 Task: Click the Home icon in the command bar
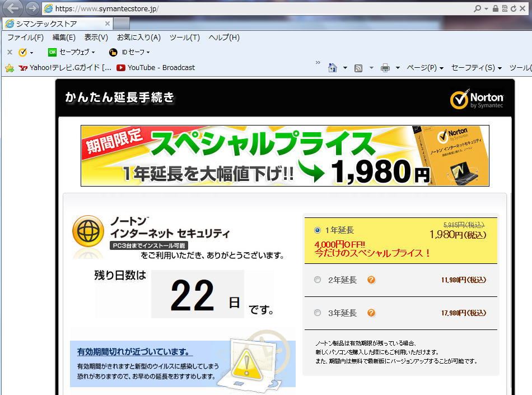click(x=333, y=68)
